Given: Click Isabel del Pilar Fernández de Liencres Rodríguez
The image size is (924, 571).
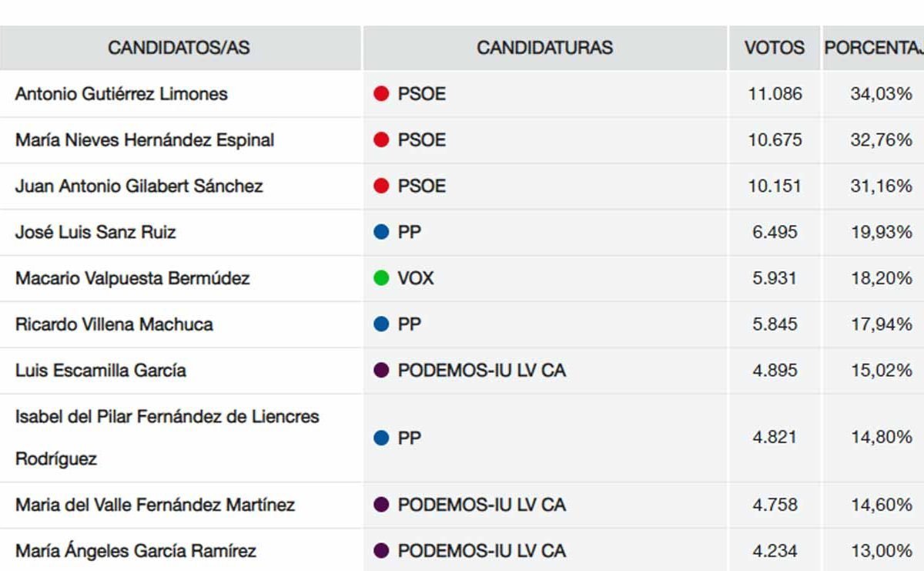Looking at the screenshot, I should click(167, 438).
